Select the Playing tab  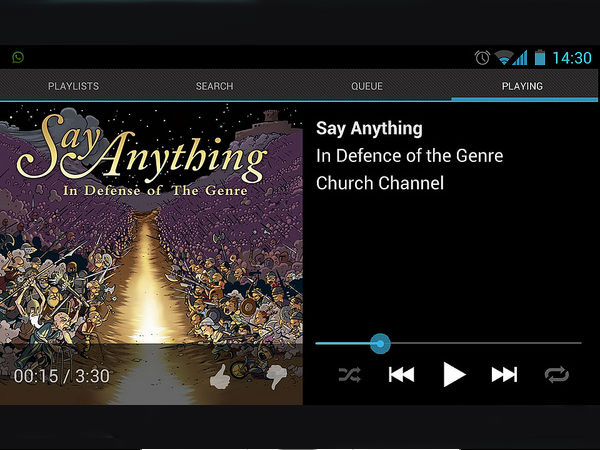[522, 86]
